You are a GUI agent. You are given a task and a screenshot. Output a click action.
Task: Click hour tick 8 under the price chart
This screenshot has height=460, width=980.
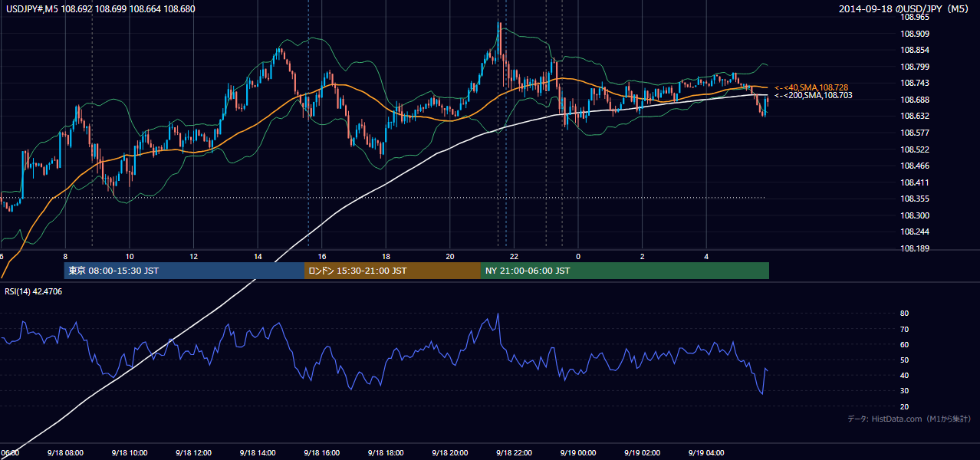click(x=66, y=257)
